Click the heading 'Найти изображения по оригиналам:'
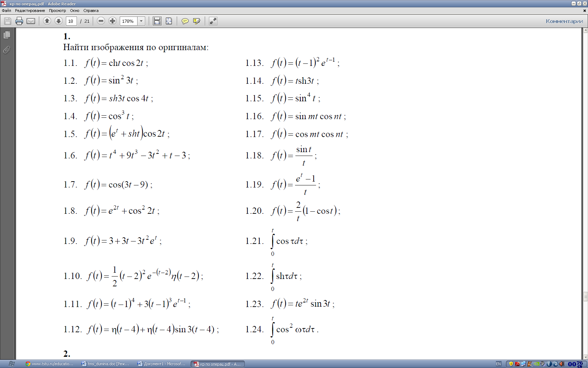 click(136, 47)
